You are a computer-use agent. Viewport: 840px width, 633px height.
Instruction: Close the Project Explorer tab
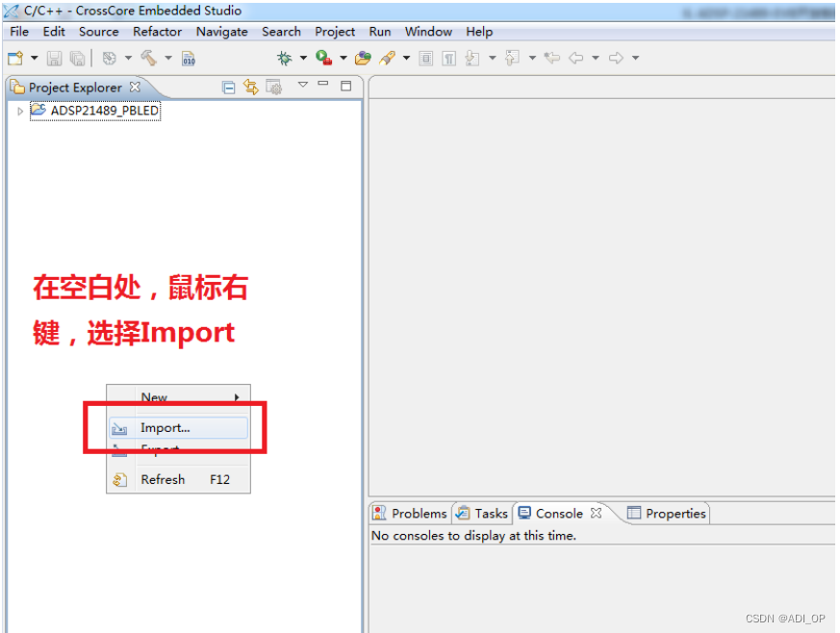click(135, 87)
